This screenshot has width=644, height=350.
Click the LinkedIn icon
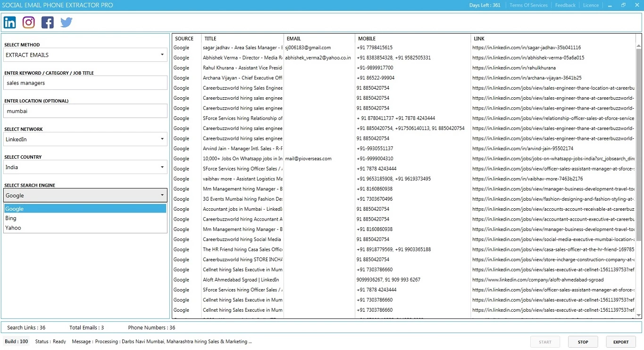(10, 22)
